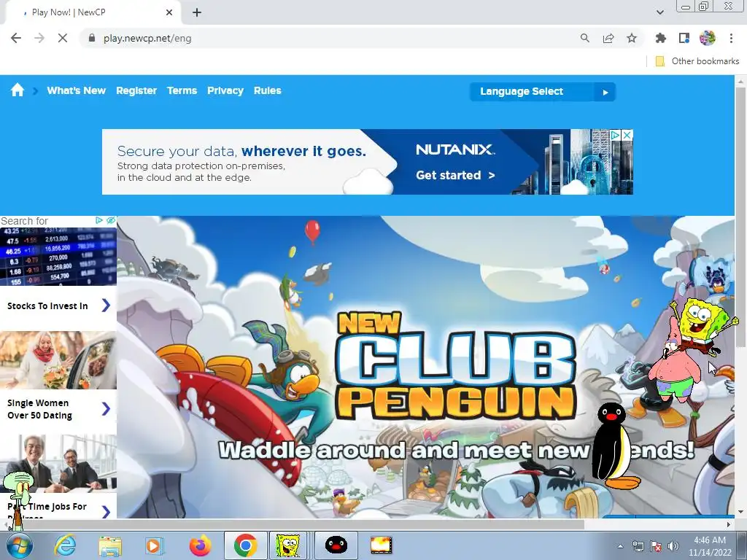
Task: Click the Action Center flag tray icon
Action: point(656,546)
